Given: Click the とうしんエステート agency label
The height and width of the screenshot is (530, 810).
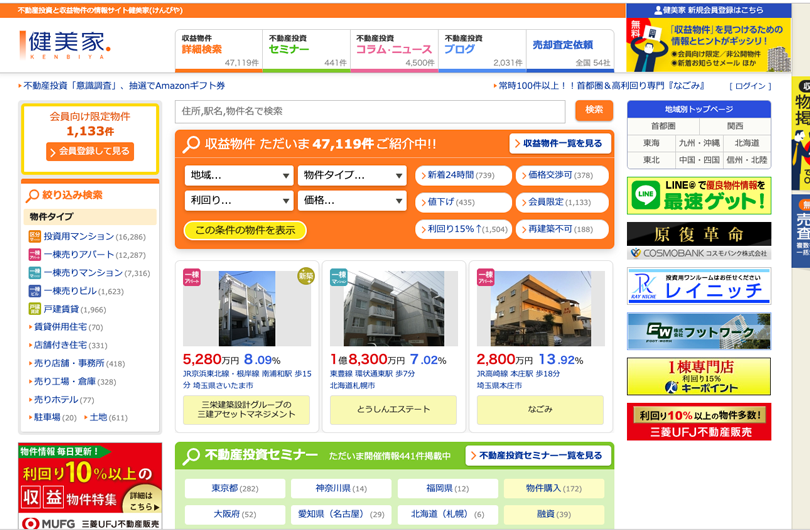Looking at the screenshot, I should (x=393, y=410).
